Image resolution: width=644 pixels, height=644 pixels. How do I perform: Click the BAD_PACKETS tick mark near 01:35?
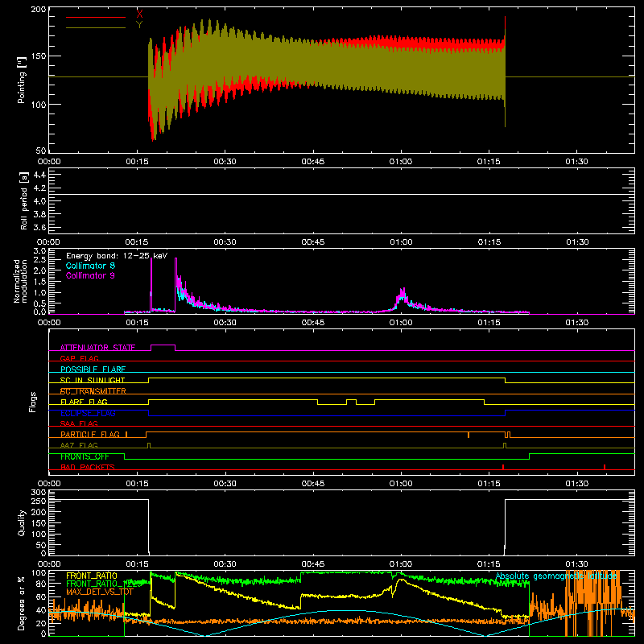tap(605, 467)
